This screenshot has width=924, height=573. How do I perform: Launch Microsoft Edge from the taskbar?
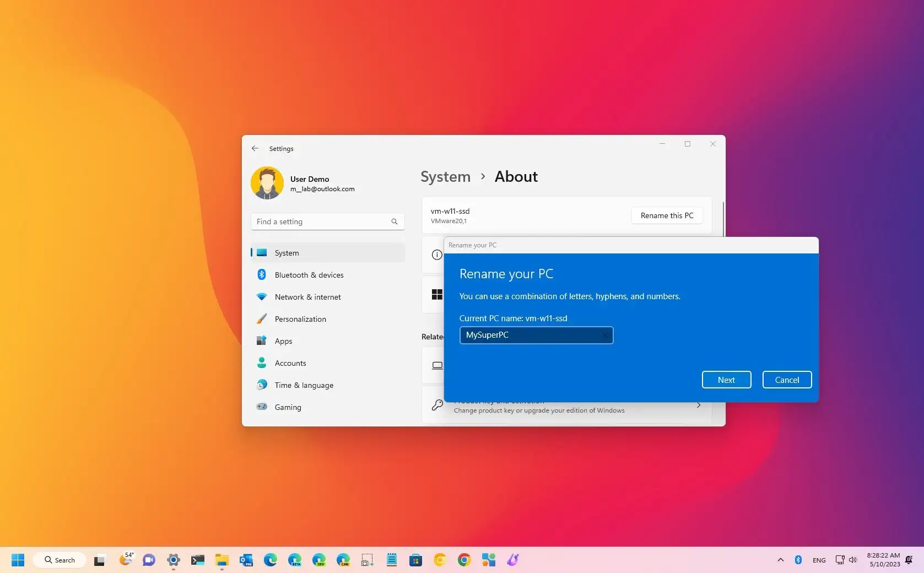click(x=270, y=560)
